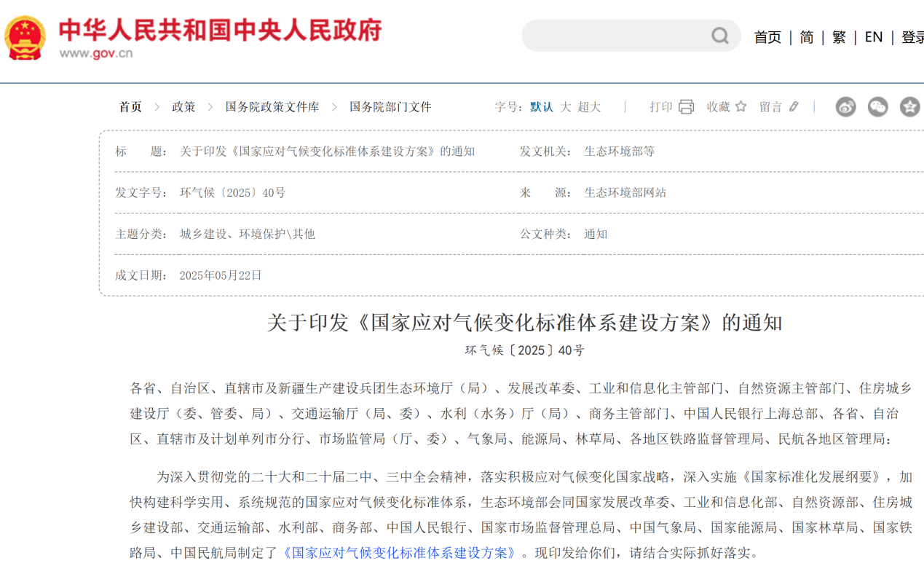
Task: Click the search magnifier icon
Action: [719, 36]
